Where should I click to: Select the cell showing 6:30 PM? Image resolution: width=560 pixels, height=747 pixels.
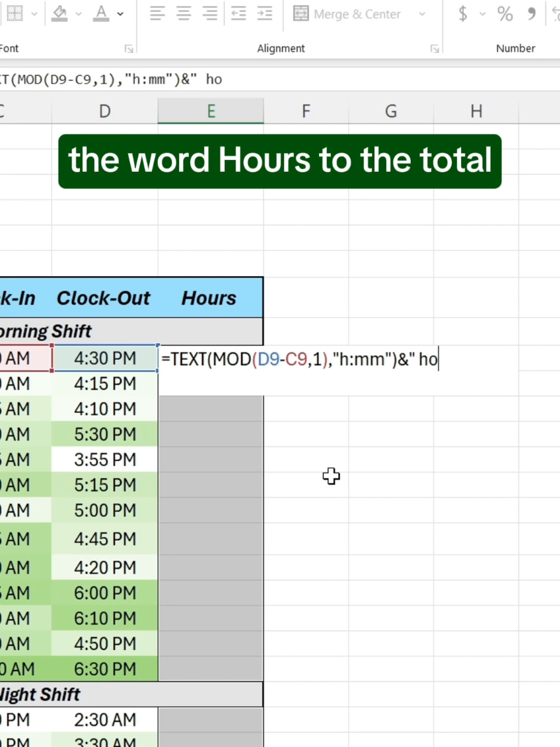[104, 668]
